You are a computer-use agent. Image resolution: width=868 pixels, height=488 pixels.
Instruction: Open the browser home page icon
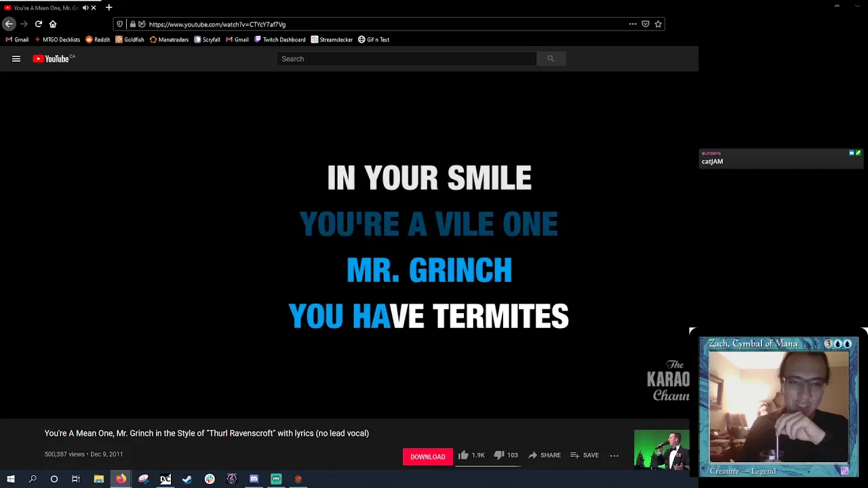click(53, 24)
